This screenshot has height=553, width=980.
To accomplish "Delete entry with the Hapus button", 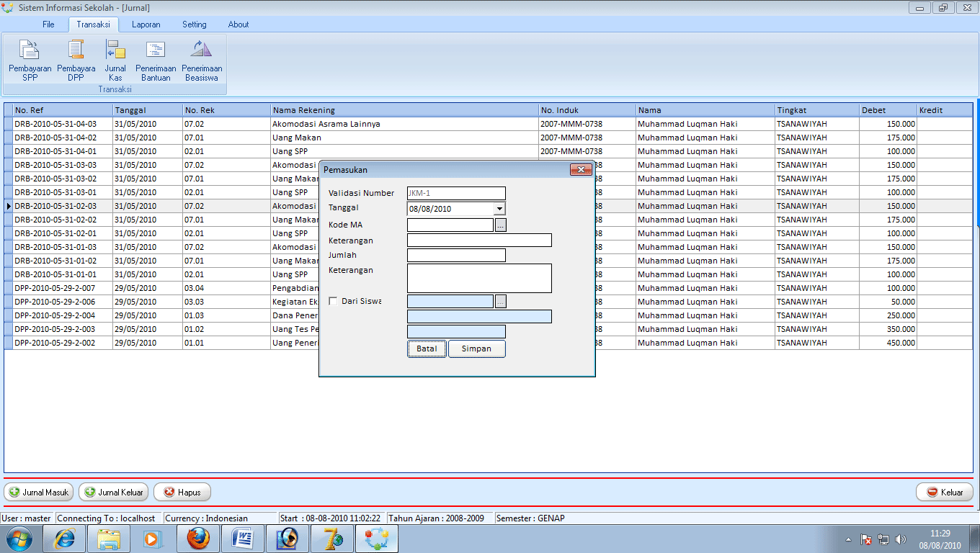I will tap(182, 493).
